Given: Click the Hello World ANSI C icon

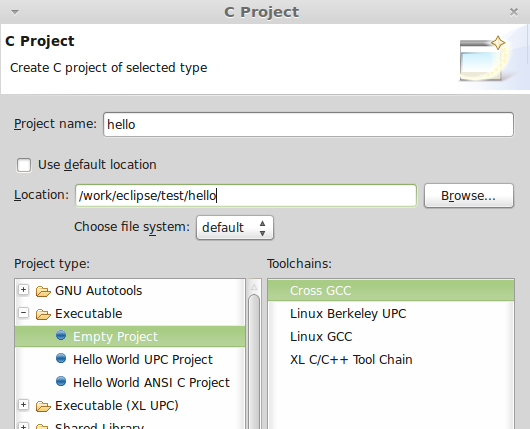Looking at the screenshot, I should [61, 381].
